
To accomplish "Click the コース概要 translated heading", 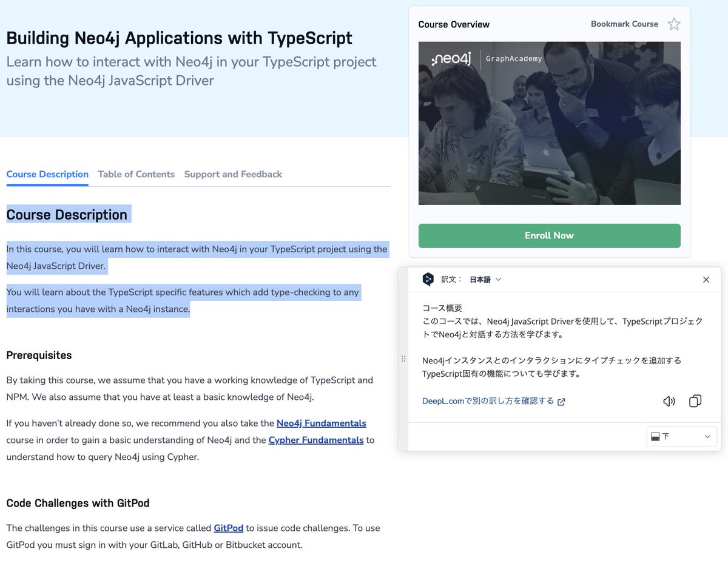I will point(442,308).
